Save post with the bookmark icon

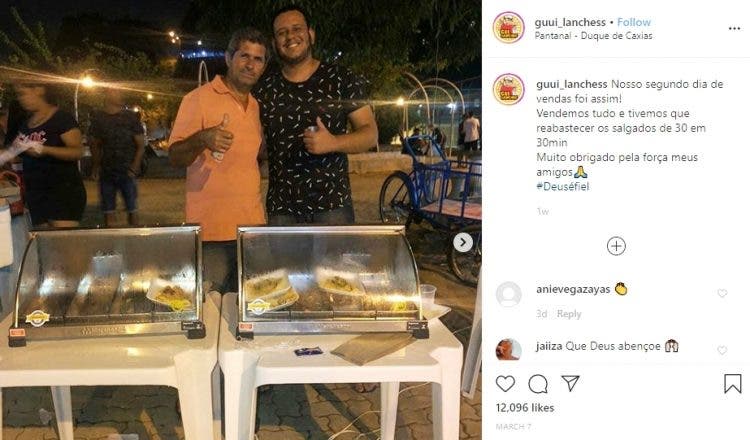(732, 384)
